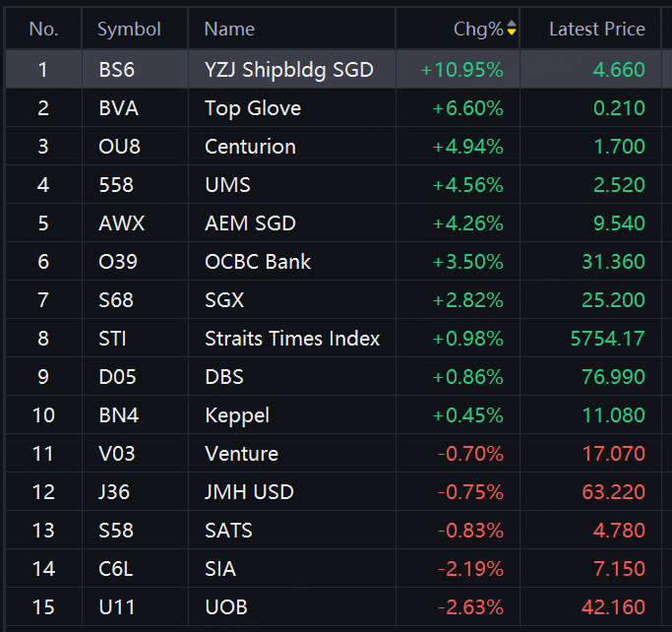
Task: Select UMS row name
Action: (227, 185)
